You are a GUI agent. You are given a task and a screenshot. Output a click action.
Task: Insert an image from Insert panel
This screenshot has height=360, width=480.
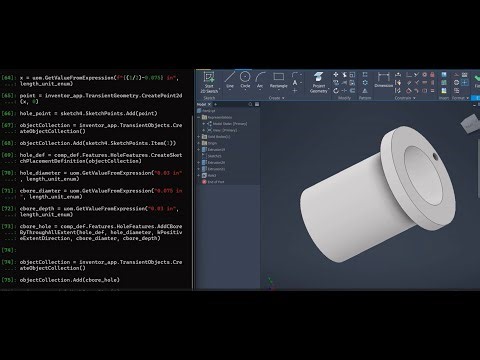pos(444,75)
